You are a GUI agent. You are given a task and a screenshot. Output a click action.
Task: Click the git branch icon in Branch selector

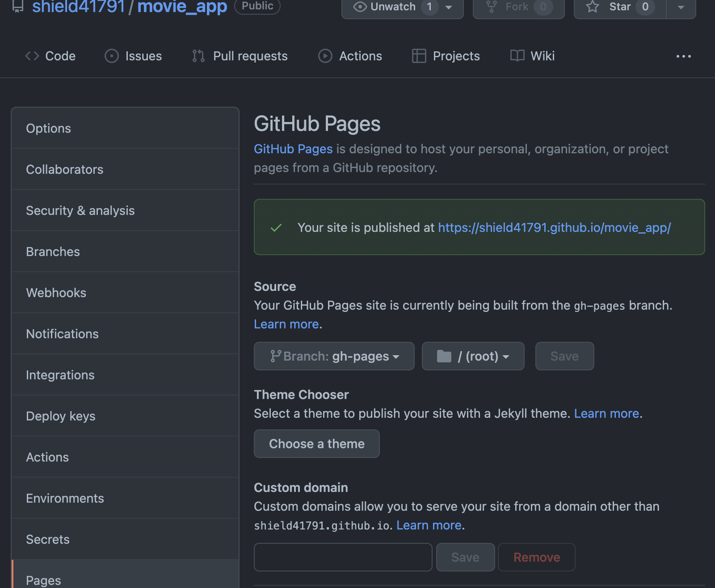click(276, 356)
